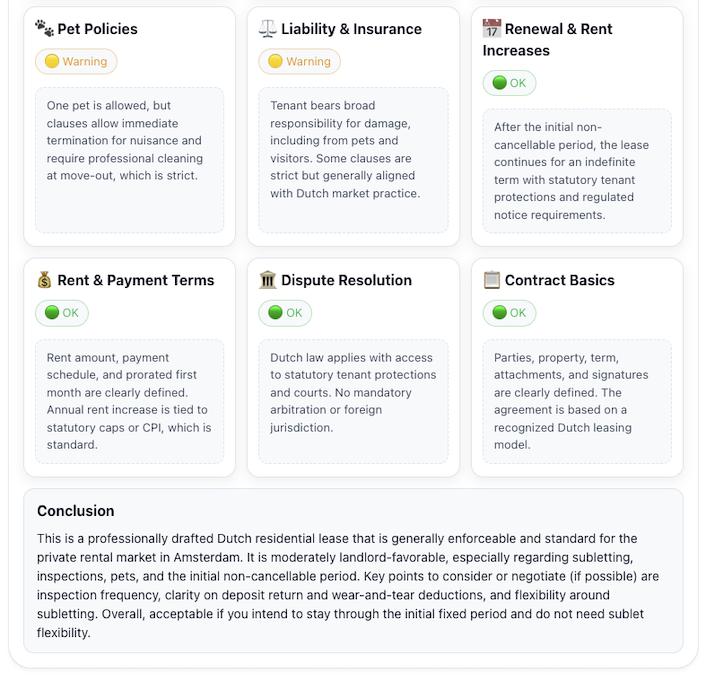The height and width of the screenshot is (674, 706).
Task: Click the Pet Policies description text box
Action: pyautogui.click(x=129, y=160)
